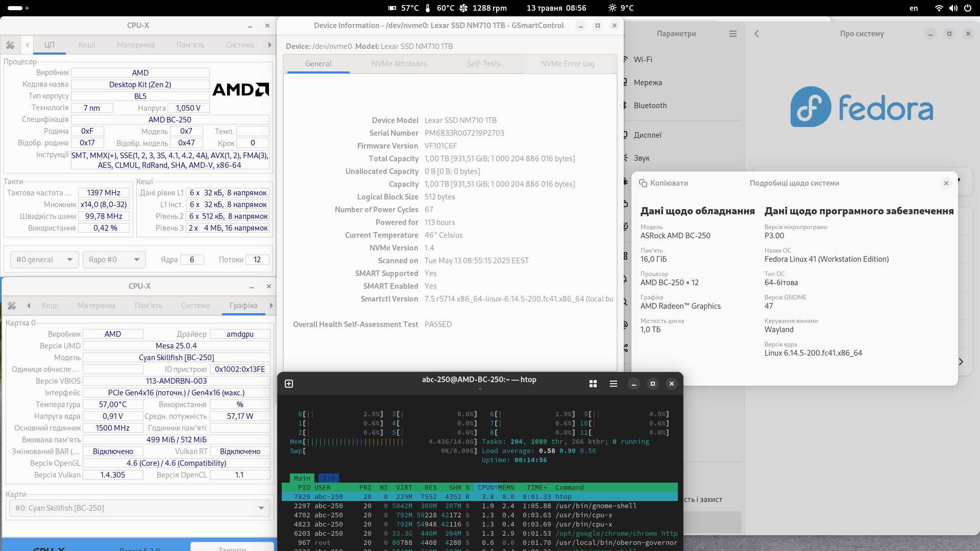The image size is (980, 551).
Task: Click the Fedora Linux 41 OS name text
Action: coord(826,259)
